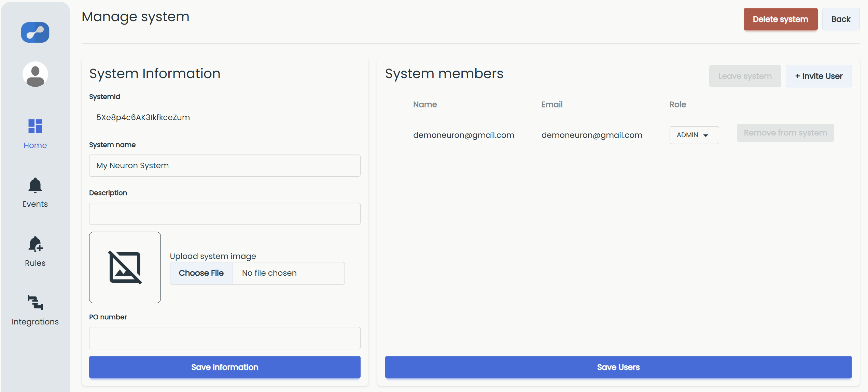868x392 pixels.
Task: Focus the System name input field
Action: click(225, 165)
